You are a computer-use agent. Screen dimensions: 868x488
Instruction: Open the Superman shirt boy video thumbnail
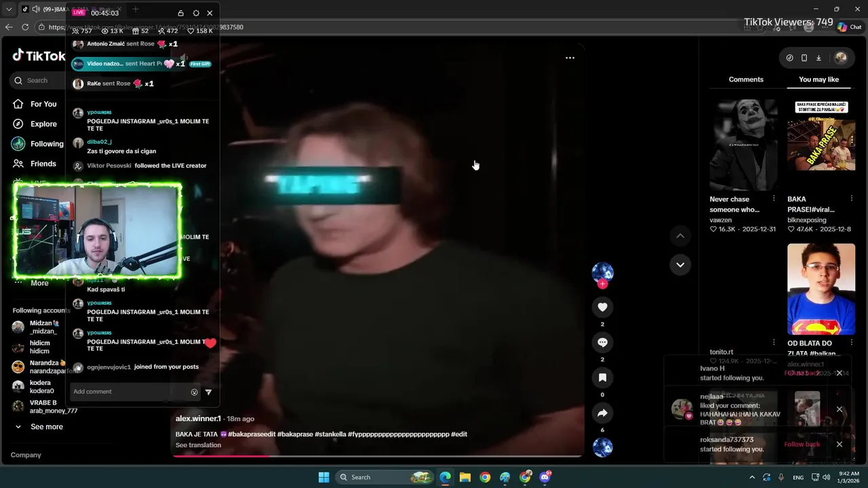pyautogui.click(x=821, y=289)
